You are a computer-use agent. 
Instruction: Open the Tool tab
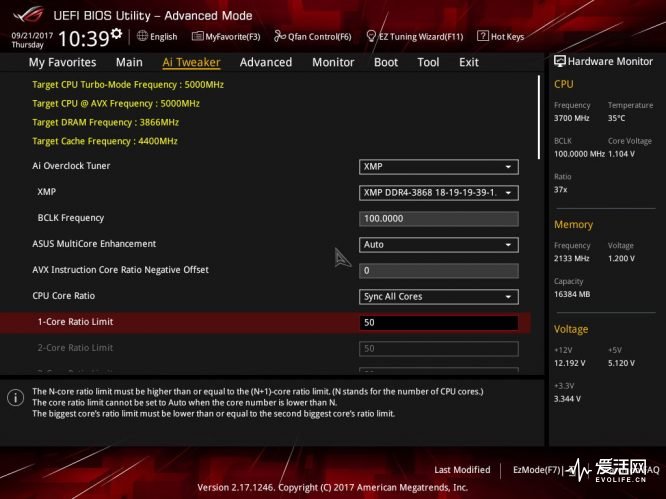pyautogui.click(x=428, y=62)
